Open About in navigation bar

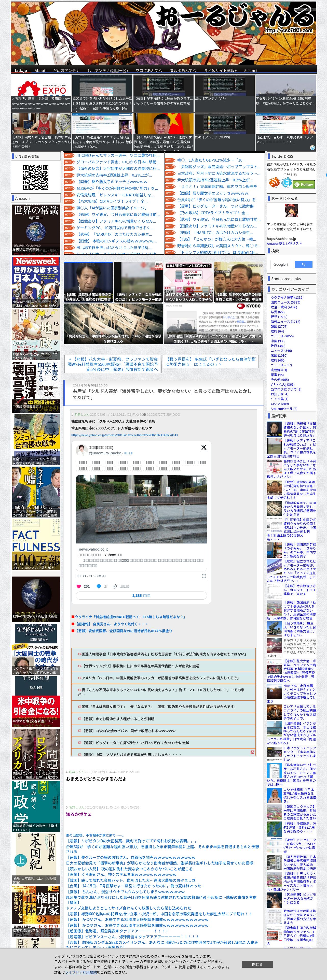(x=40, y=70)
